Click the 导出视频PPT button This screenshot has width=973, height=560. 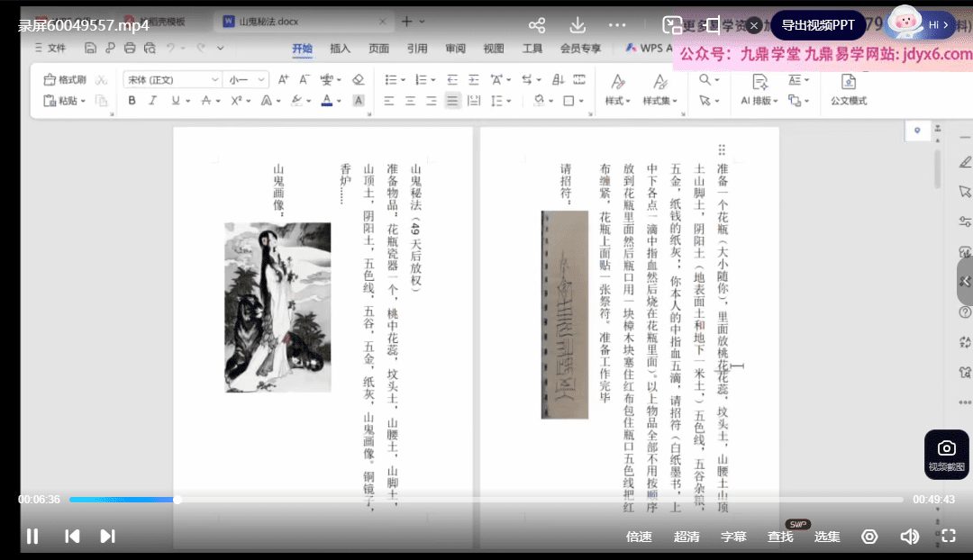click(x=817, y=25)
